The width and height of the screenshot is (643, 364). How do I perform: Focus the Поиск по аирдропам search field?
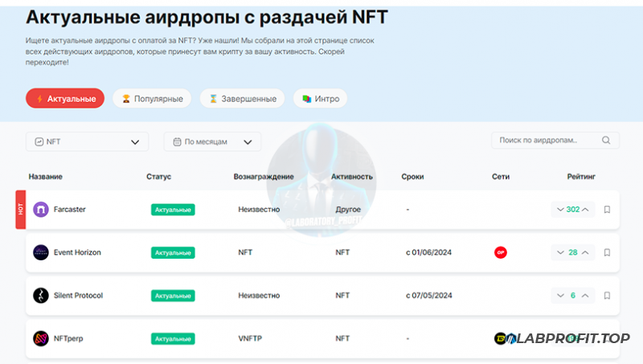click(x=547, y=141)
